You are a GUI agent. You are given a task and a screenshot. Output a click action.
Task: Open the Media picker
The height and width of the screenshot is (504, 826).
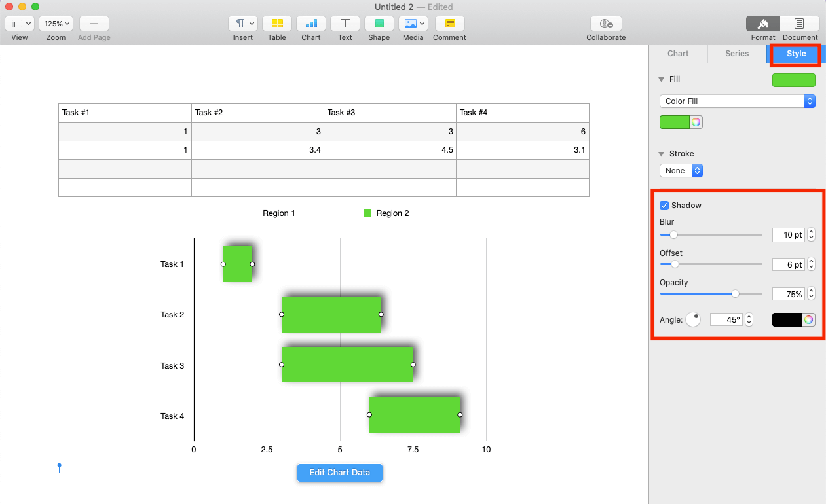click(413, 24)
